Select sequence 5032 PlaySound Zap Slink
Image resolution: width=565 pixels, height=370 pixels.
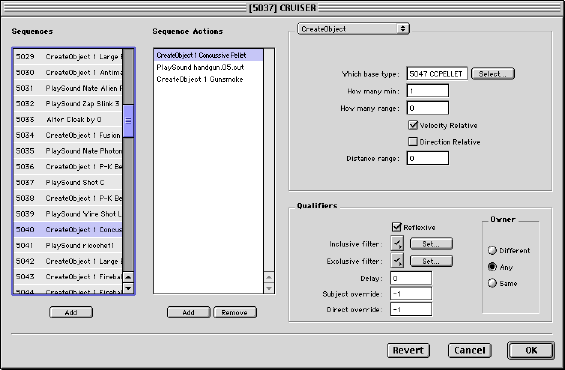(68, 103)
